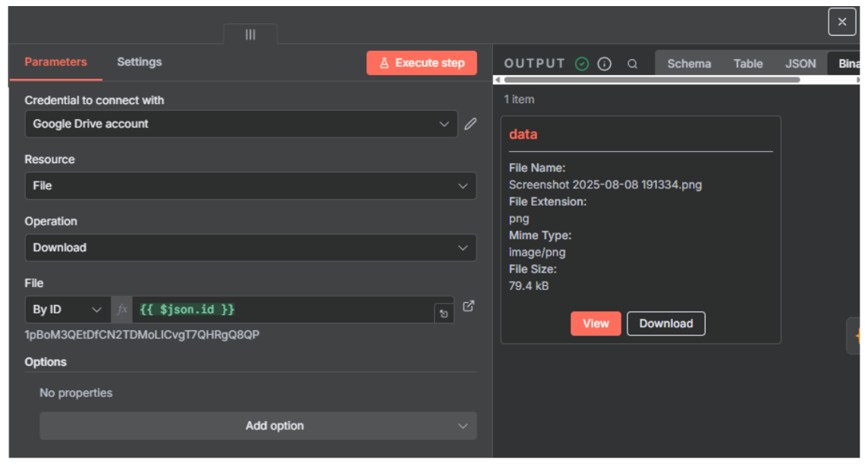Open the file in new window icon
This screenshot has height=469, width=868.
pos(468,306)
